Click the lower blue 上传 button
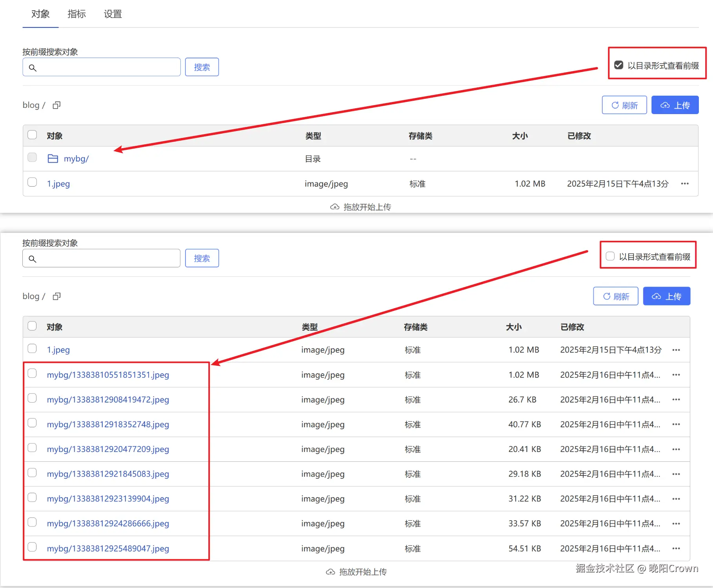This screenshot has height=588, width=713. click(x=667, y=296)
